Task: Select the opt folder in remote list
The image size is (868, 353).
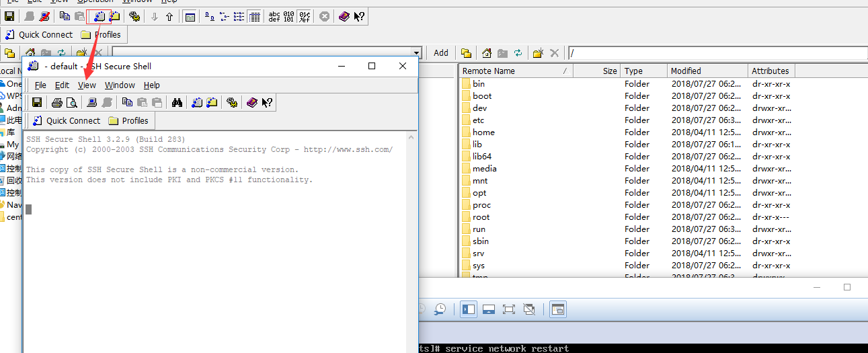Action: 474,193
